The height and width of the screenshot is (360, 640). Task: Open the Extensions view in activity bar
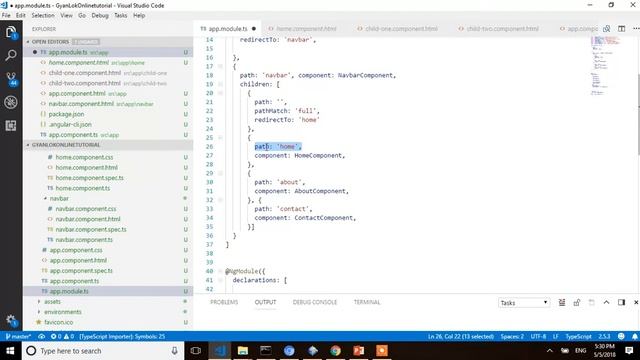coord(11,125)
